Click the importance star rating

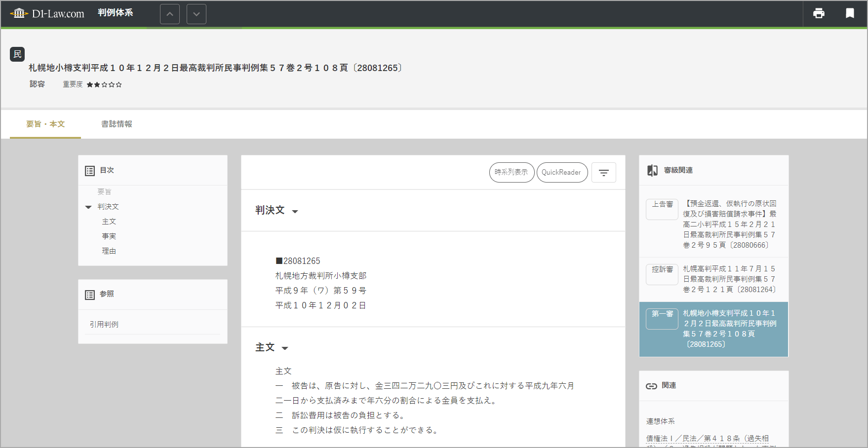coord(104,85)
